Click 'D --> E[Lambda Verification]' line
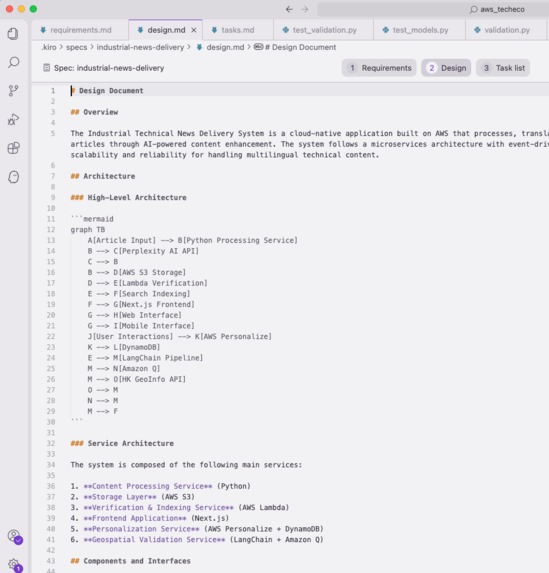 [x=147, y=283]
